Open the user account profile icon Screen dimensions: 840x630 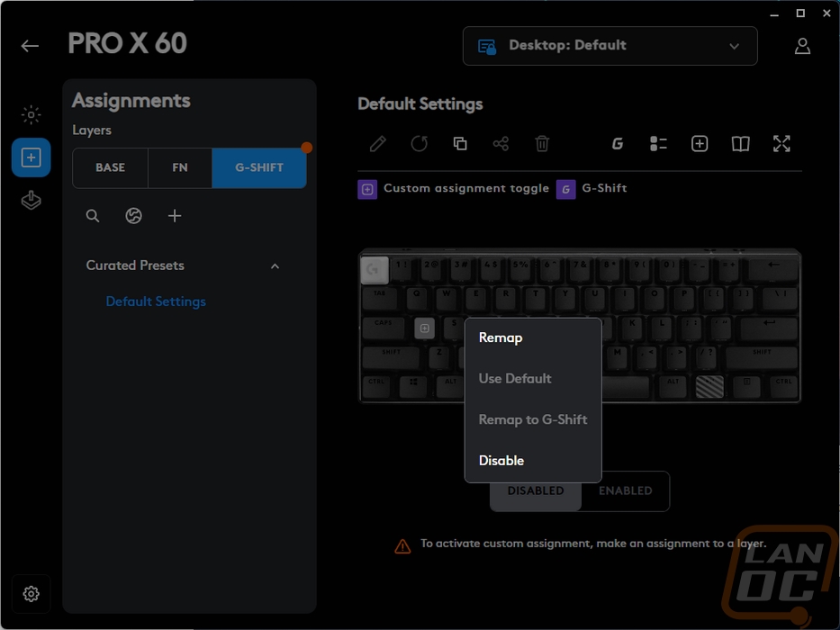click(802, 46)
